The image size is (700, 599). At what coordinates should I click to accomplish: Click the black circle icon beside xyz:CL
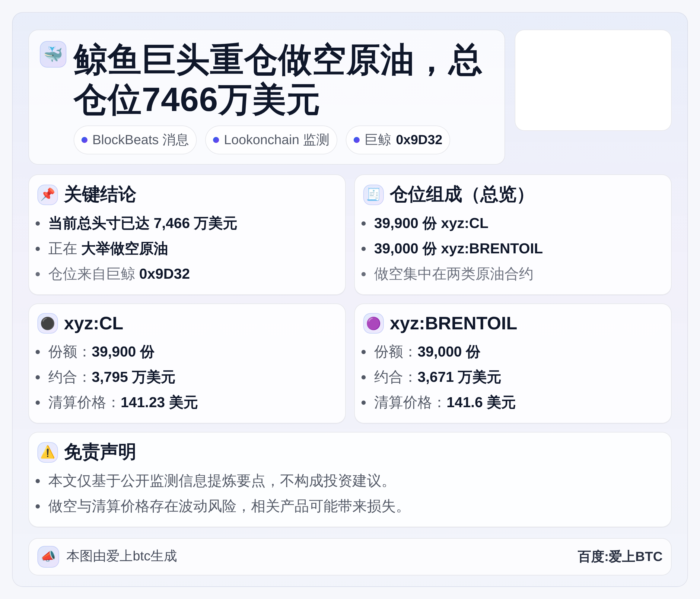(48, 323)
